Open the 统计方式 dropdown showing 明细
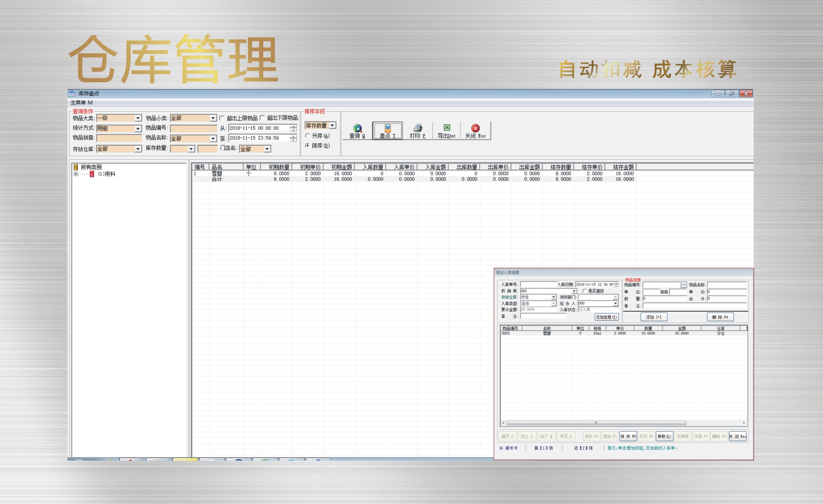Screen dimensions: 823x504 [138, 128]
